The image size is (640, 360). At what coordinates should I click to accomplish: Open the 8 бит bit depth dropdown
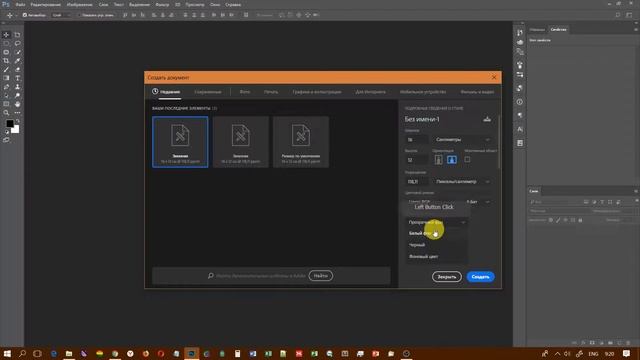(478, 202)
